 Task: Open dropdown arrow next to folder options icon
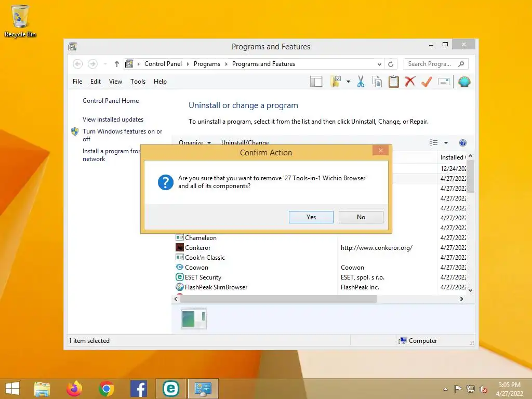click(x=349, y=82)
